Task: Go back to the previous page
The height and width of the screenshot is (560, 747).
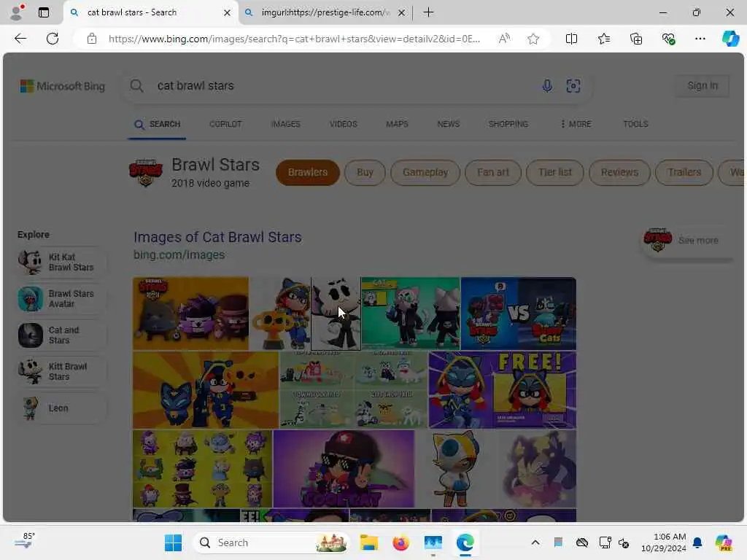Action: (x=20, y=39)
